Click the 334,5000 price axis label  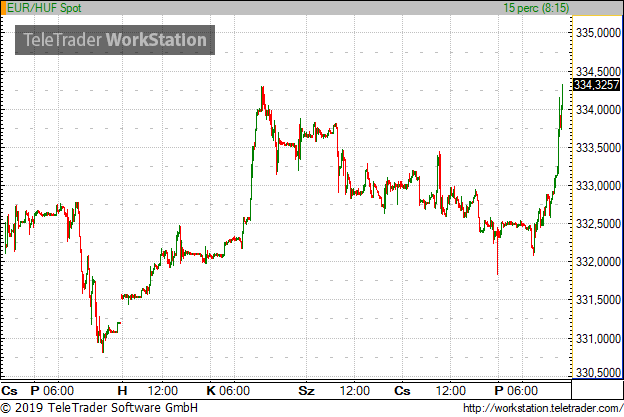click(x=599, y=72)
